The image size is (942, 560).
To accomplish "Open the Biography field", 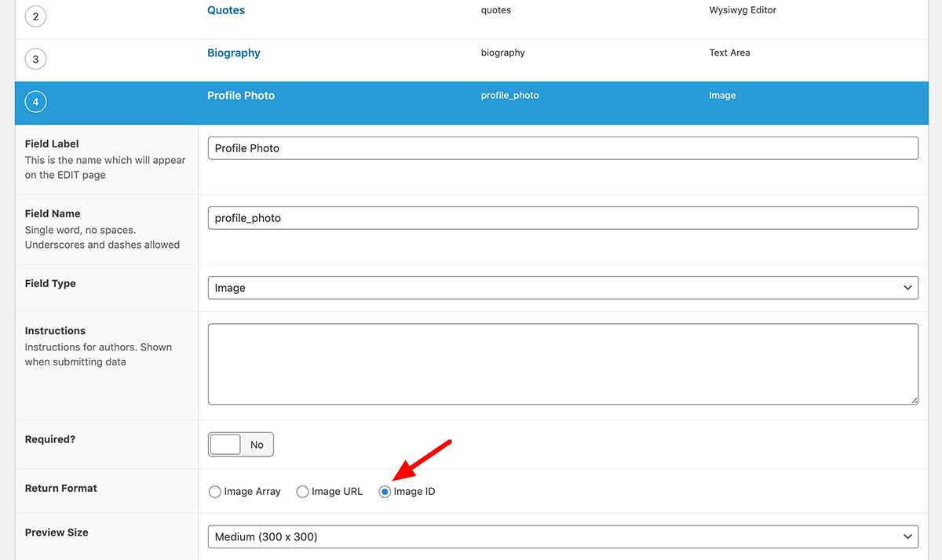I will pos(234,53).
